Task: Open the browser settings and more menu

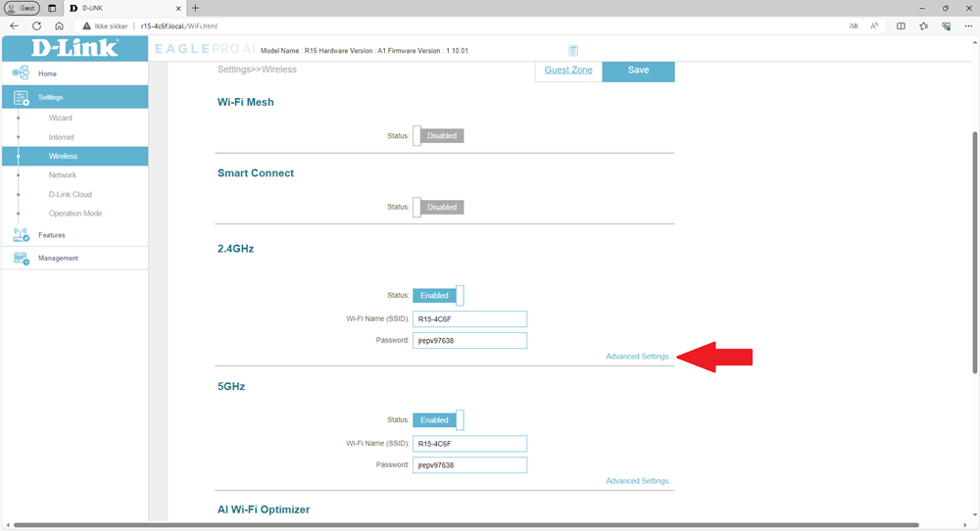Action: (x=969, y=26)
